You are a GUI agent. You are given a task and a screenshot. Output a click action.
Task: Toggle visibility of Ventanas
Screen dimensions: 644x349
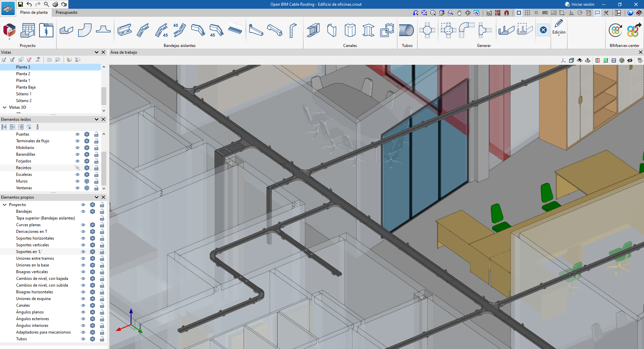pos(77,188)
